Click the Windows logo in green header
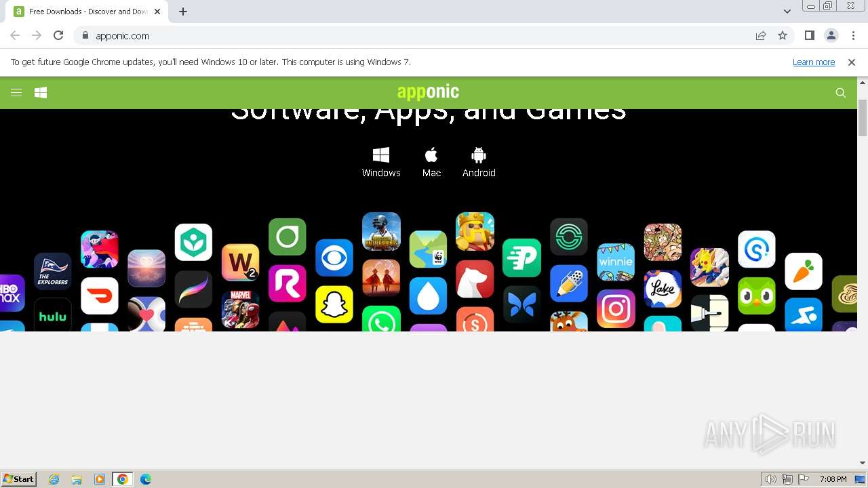868x488 pixels. pyautogui.click(x=41, y=93)
